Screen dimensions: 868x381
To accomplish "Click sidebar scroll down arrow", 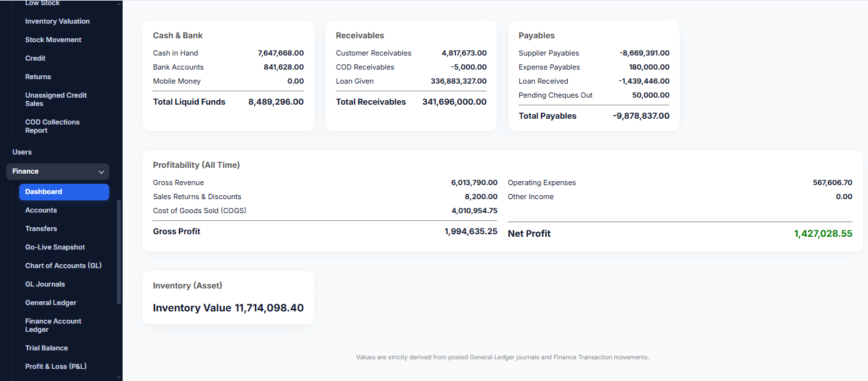I will coord(119,377).
